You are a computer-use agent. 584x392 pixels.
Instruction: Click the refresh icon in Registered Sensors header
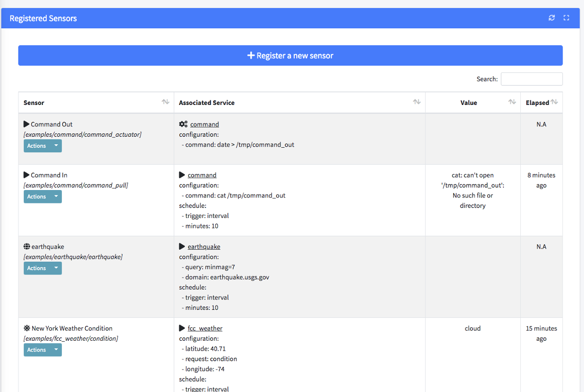[x=552, y=18]
